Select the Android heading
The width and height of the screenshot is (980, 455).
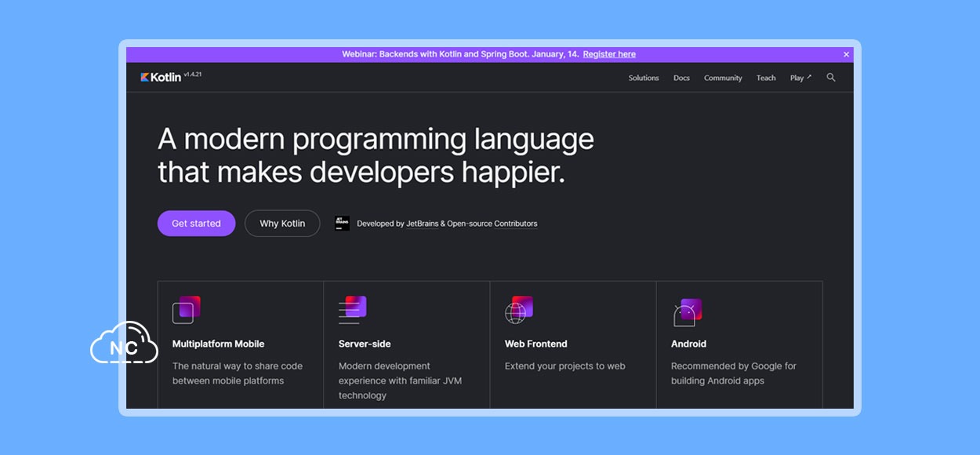(x=688, y=344)
